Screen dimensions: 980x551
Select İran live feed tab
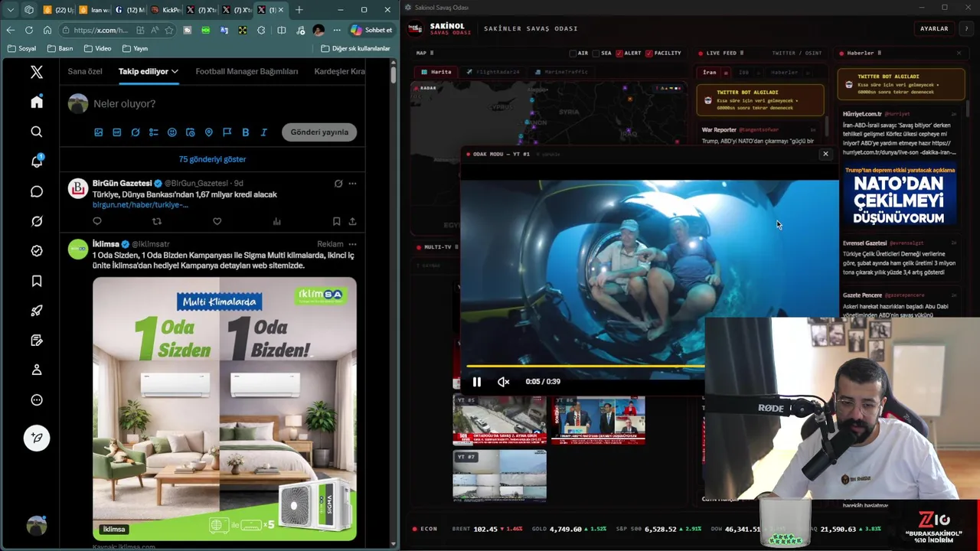(x=710, y=73)
